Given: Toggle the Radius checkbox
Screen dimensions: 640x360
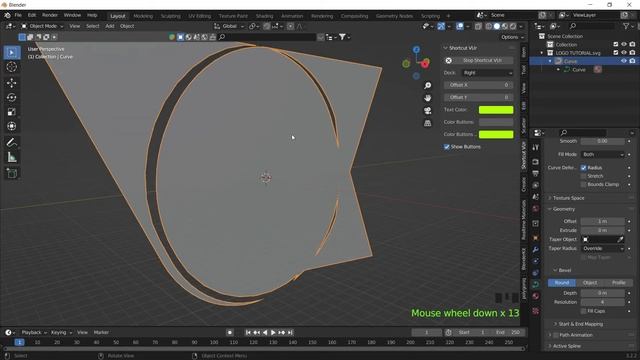Looking at the screenshot, I should pyautogui.click(x=583, y=168).
